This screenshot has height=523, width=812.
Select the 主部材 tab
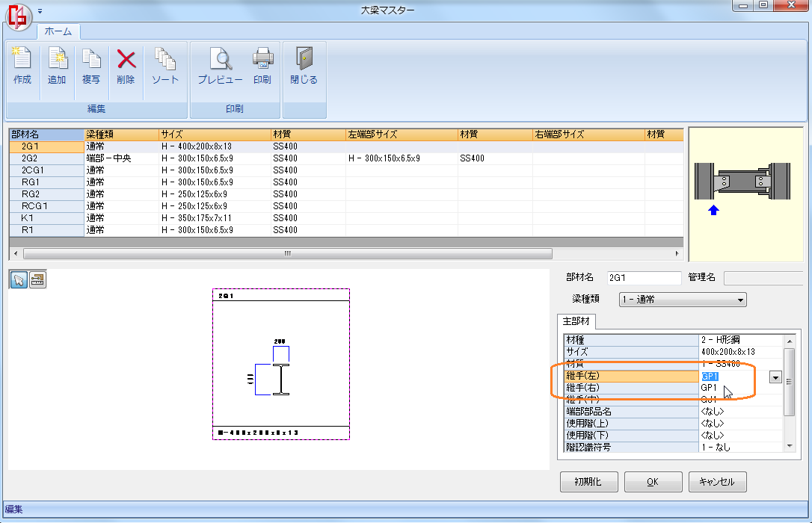tap(576, 321)
